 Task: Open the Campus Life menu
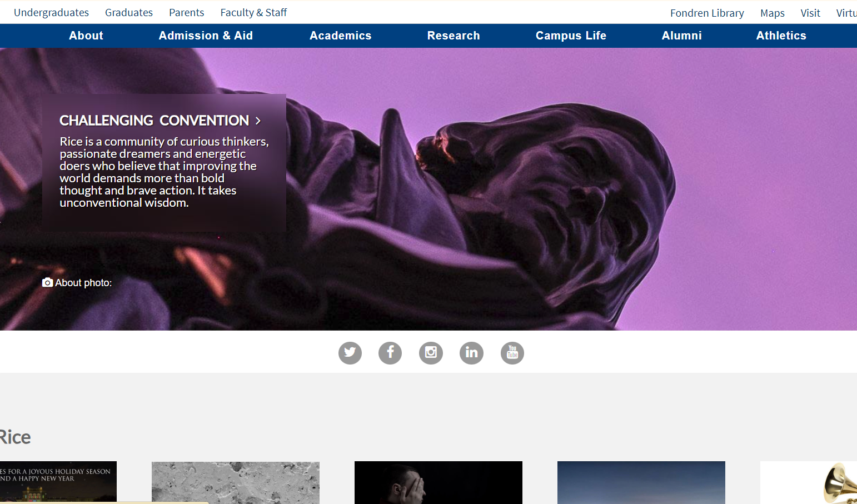571,36
